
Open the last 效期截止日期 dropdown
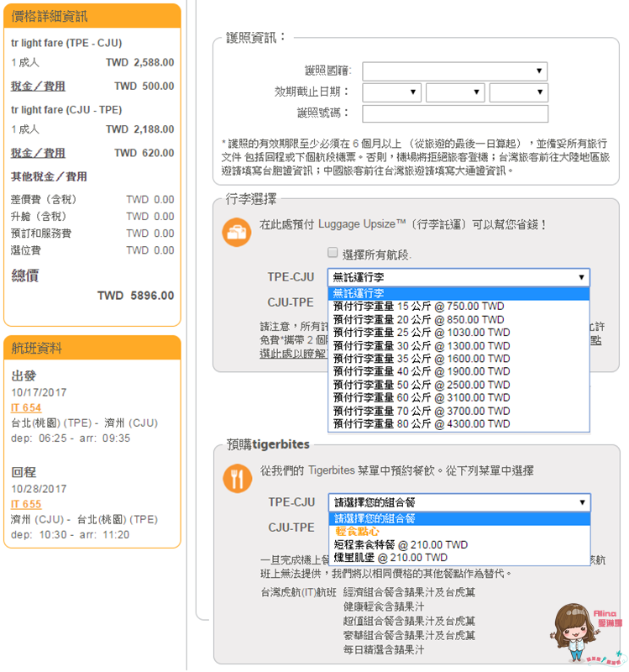click(x=518, y=92)
